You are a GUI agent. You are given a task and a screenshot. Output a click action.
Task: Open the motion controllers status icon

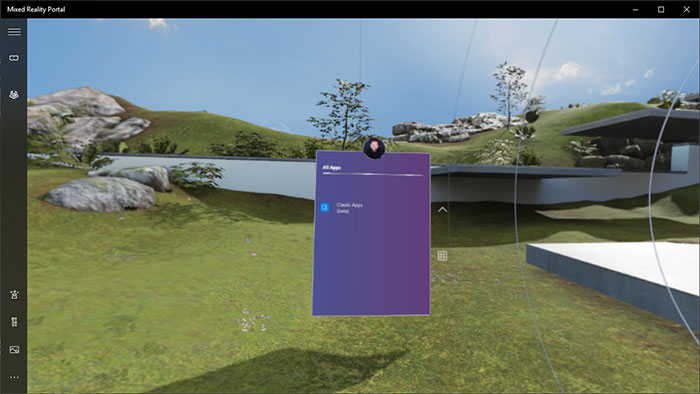(x=14, y=95)
